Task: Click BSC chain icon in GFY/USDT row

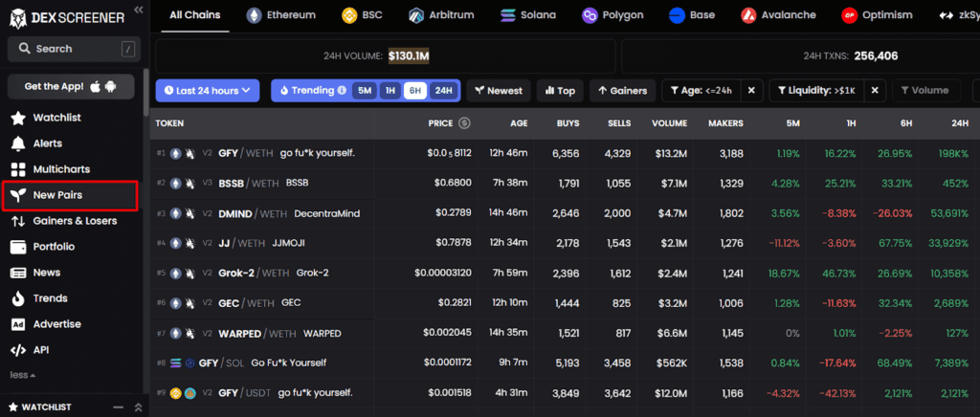Action: pos(176,393)
